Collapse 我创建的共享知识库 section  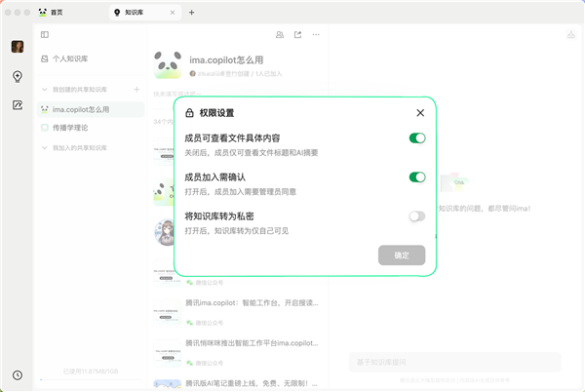click(45, 90)
